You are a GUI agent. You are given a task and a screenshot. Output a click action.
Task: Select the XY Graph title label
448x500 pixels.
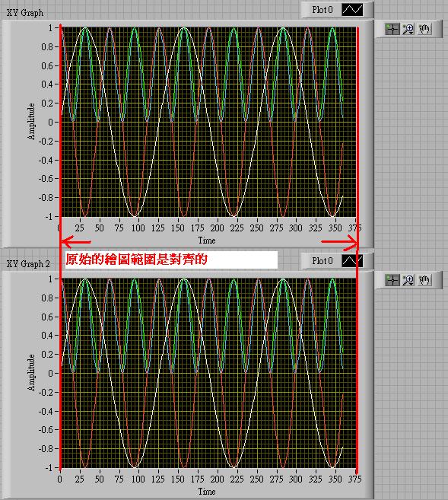click(x=25, y=13)
